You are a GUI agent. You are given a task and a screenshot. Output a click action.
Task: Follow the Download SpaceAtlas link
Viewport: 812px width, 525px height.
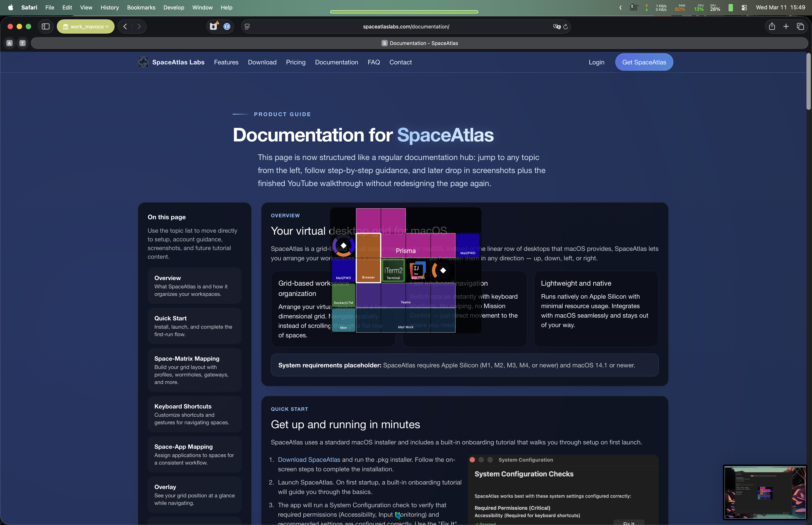(309, 460)
